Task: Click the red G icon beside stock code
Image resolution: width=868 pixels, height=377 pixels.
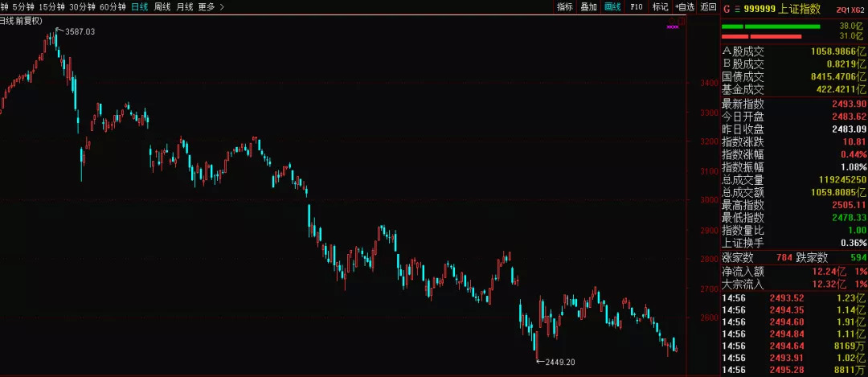Action: 727,9
